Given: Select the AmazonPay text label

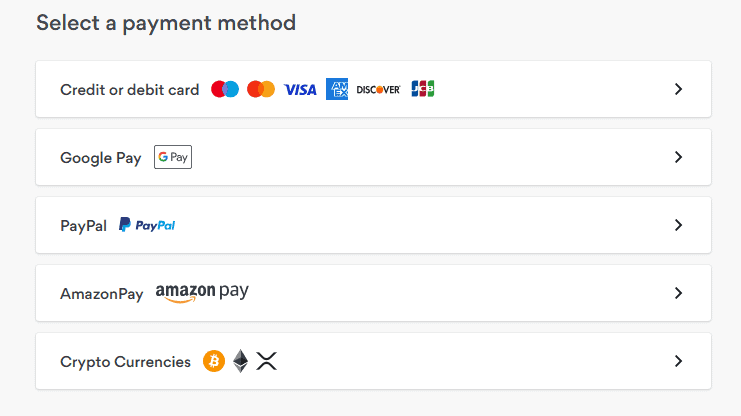Looking at the screenshot, I should point(102,294).
